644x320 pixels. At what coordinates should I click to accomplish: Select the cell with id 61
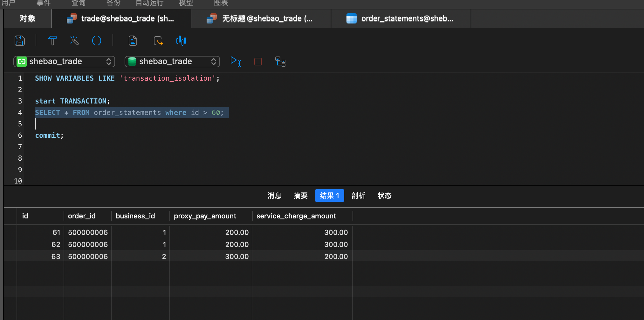coord(40,232)
